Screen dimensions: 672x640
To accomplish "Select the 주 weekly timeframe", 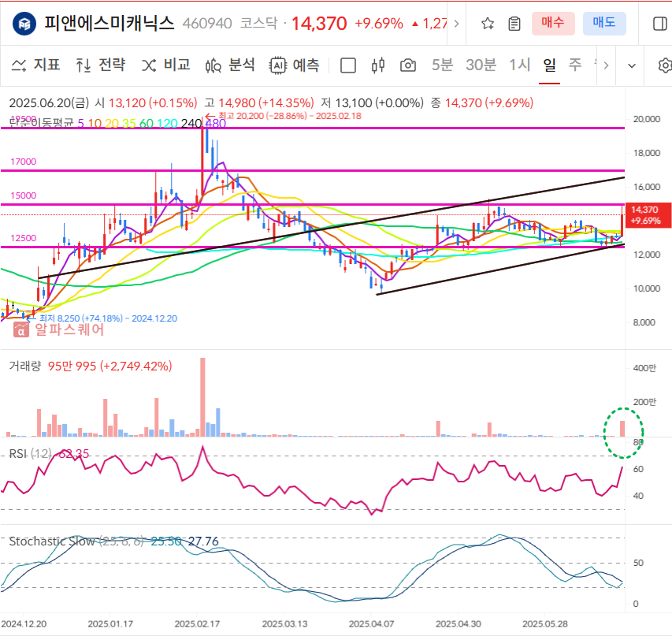I will (575, 65).
